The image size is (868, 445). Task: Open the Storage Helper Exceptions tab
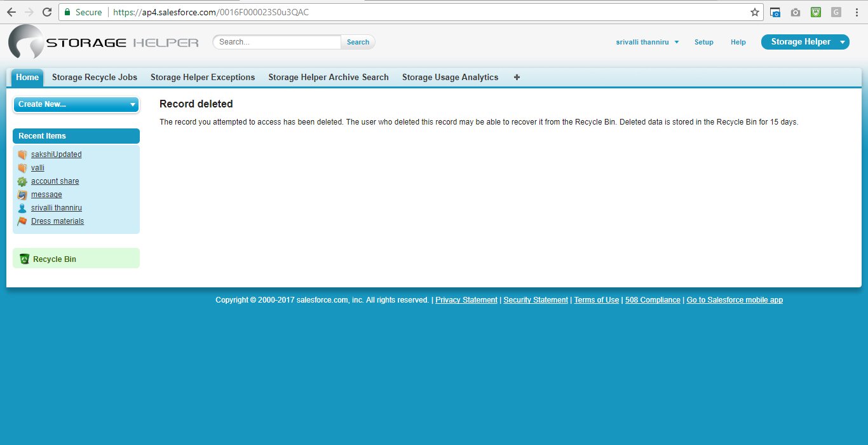coord(203,78)
